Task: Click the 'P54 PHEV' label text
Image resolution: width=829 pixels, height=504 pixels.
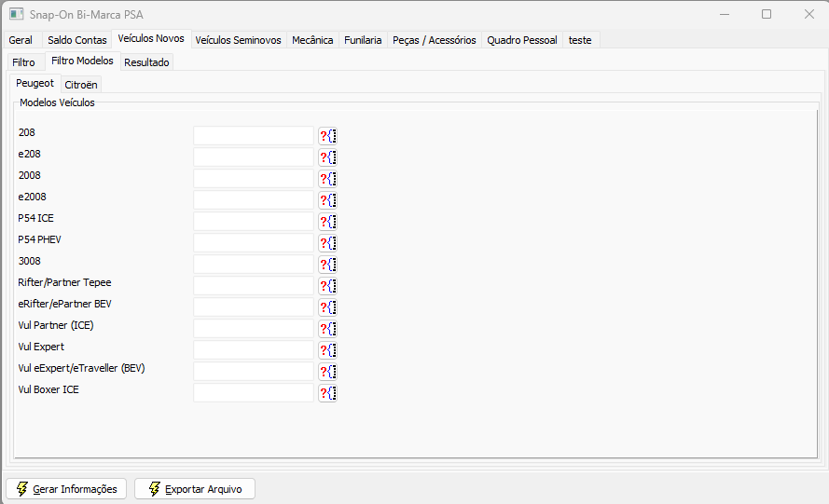Action: (40, 239)
